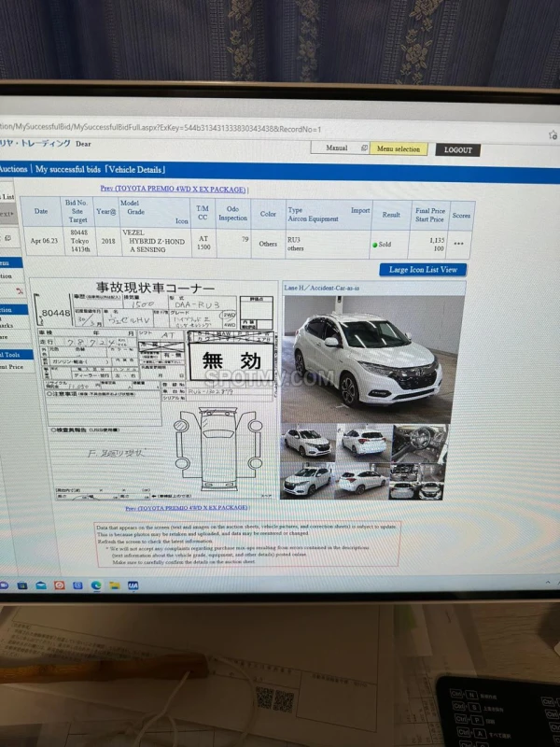560x747 pixels.
Task: Open the red PDF icon in sidebar
Action: pyautogui.click(x=19, y=290)
